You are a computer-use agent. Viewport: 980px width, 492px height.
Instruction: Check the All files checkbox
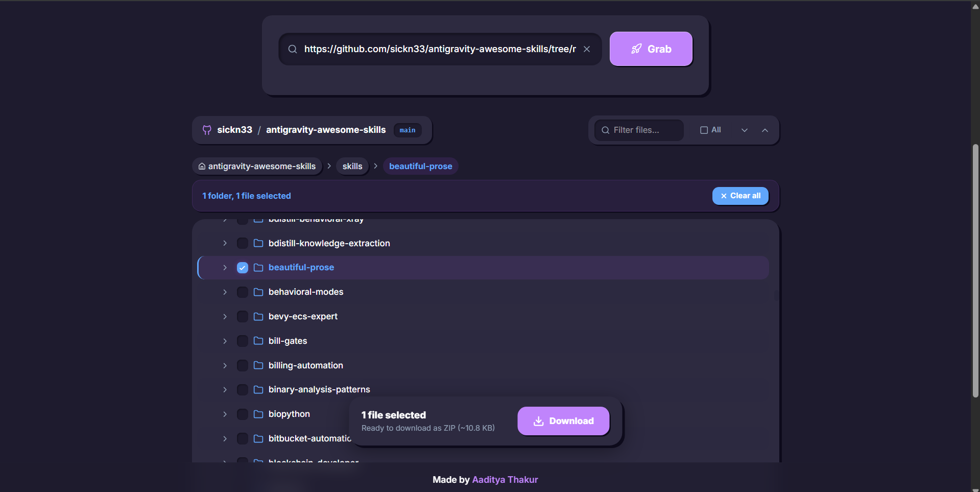point(704,130)
